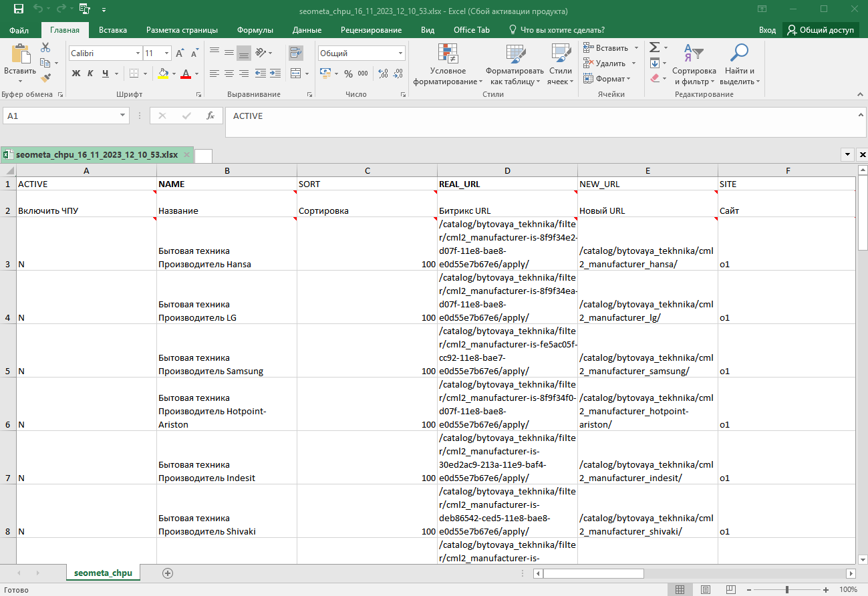Open Условное форматирование menu
The image size is (868, 596).
pos(448,65)
